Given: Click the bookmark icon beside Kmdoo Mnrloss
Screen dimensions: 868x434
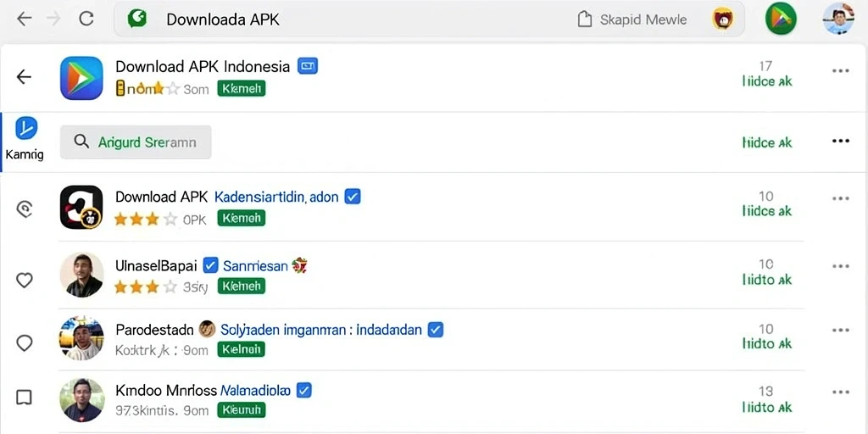Looking at the screenshot, I should click(25, 397).
